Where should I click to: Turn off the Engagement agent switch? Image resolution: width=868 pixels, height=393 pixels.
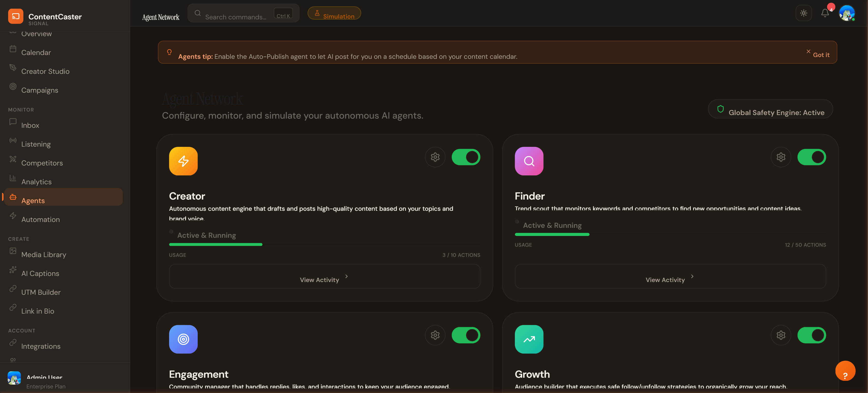[466, 335]
